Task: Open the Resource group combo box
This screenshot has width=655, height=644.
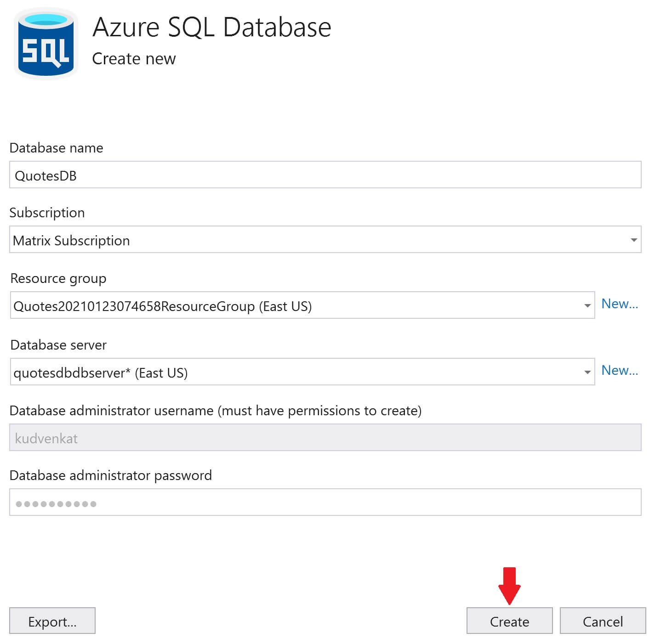Action: [x=302, y=305]
